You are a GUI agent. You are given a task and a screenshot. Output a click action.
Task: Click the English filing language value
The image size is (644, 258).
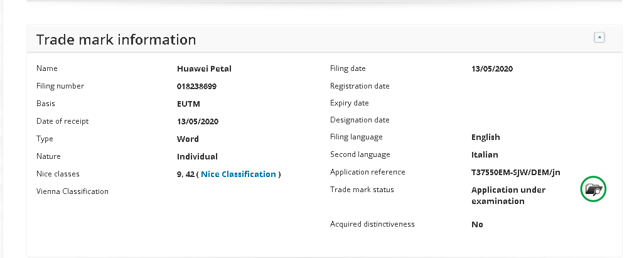click(485, 137)
